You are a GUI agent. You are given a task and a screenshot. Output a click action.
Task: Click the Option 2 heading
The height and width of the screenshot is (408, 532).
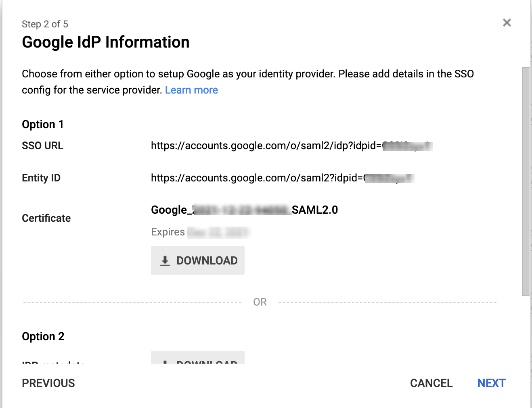point(43,336)
